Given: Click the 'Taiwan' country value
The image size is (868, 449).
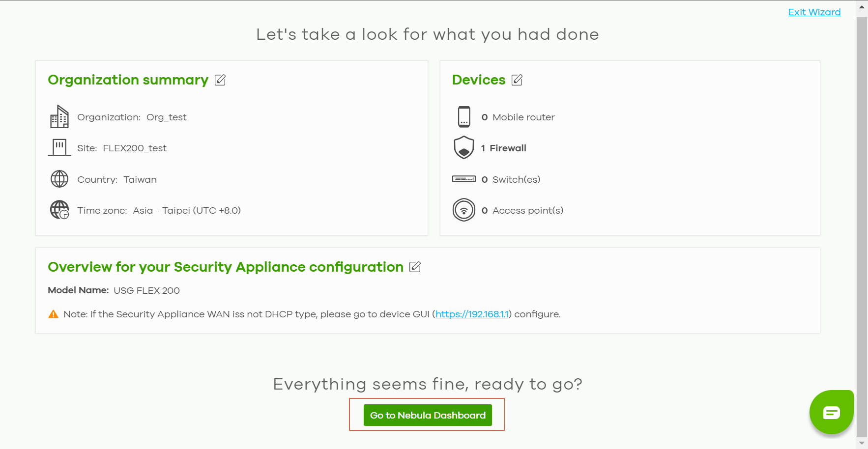Looking at the screenshot, I should [x=140, y=180].
